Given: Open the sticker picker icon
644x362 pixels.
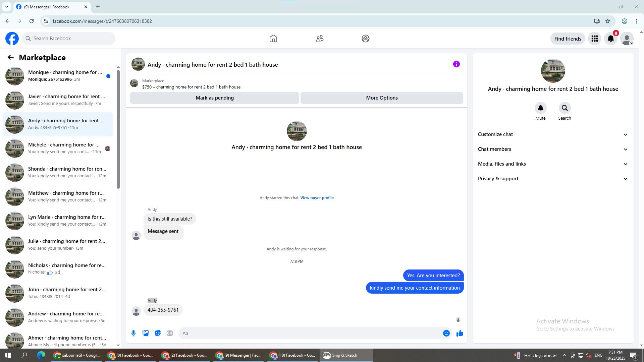Looking at the screenshot, I should pyautogui.click(x=158, y=333).
